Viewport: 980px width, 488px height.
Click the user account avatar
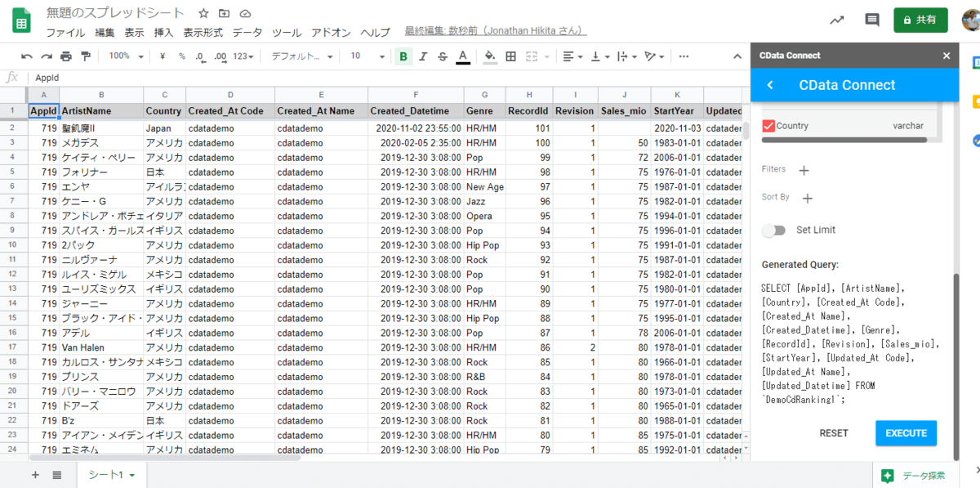[970, 20]
